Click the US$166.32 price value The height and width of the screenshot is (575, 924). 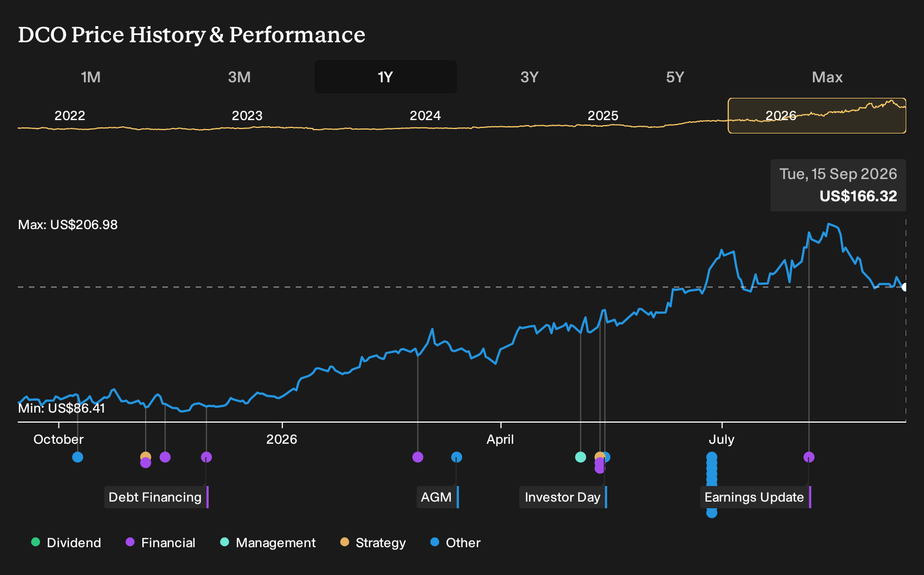(858, 196)
